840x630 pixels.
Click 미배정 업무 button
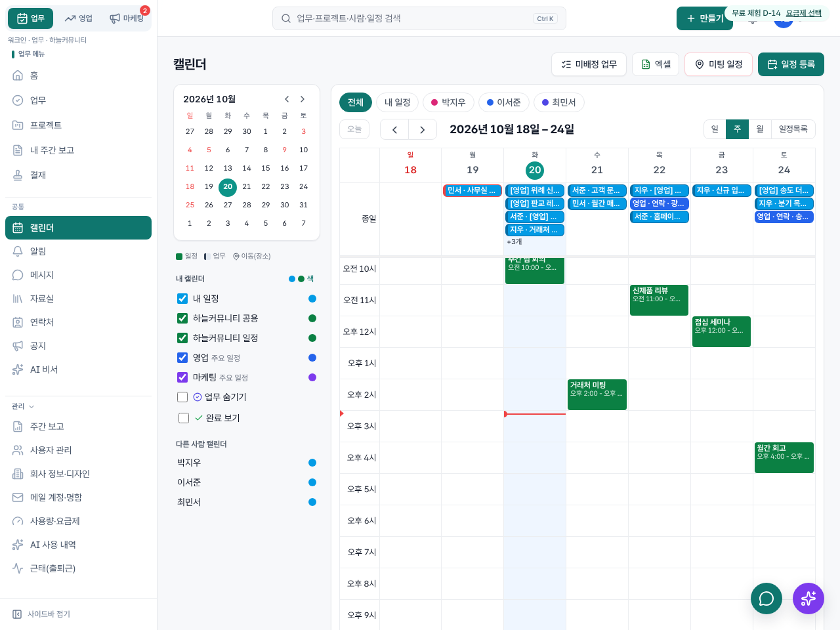[x=589, y=64]
